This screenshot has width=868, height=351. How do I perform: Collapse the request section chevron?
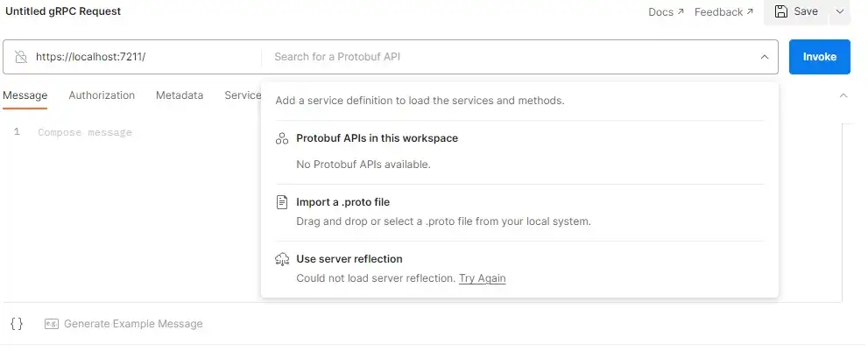click(x=843, y=95)
